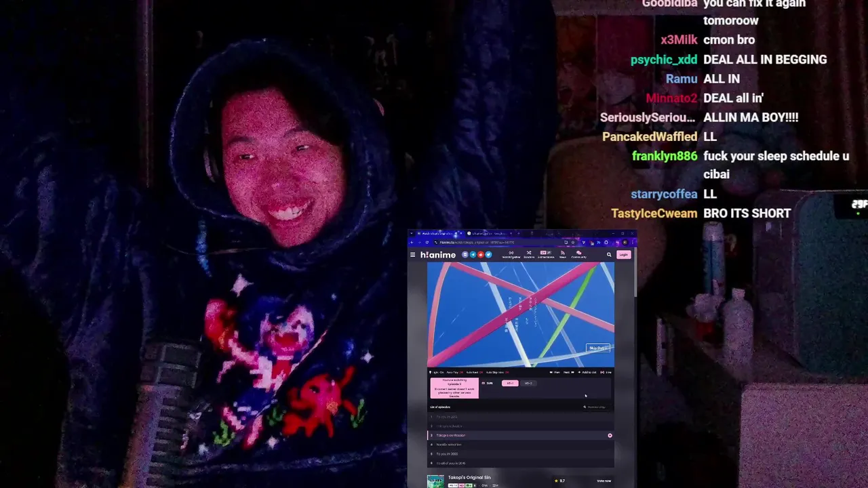Reload the page with browser refresh icon

427,242
